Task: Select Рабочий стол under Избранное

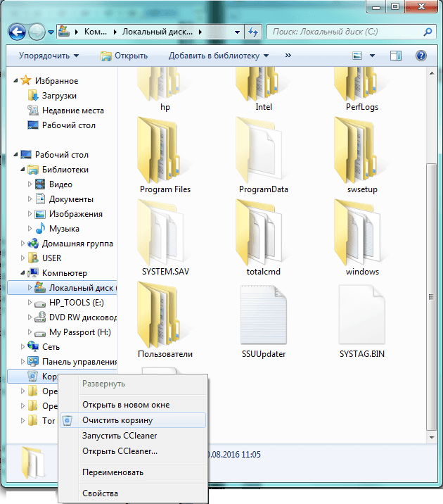Action: pos(69,125)
